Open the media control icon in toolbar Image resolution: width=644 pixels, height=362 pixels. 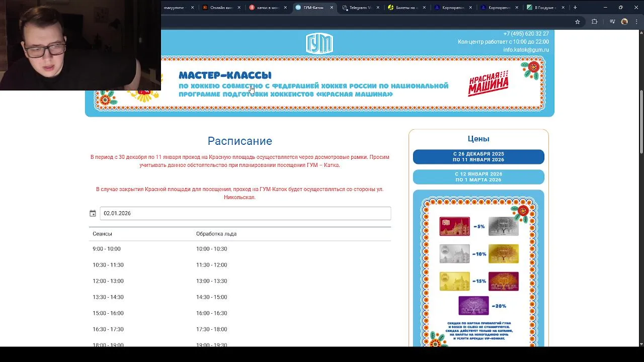(612, 22)
